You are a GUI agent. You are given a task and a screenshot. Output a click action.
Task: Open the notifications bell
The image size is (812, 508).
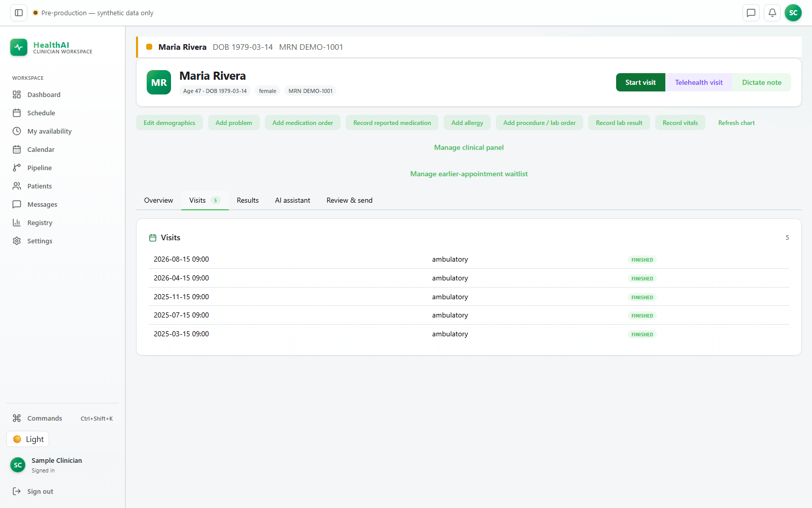[772, 13]
